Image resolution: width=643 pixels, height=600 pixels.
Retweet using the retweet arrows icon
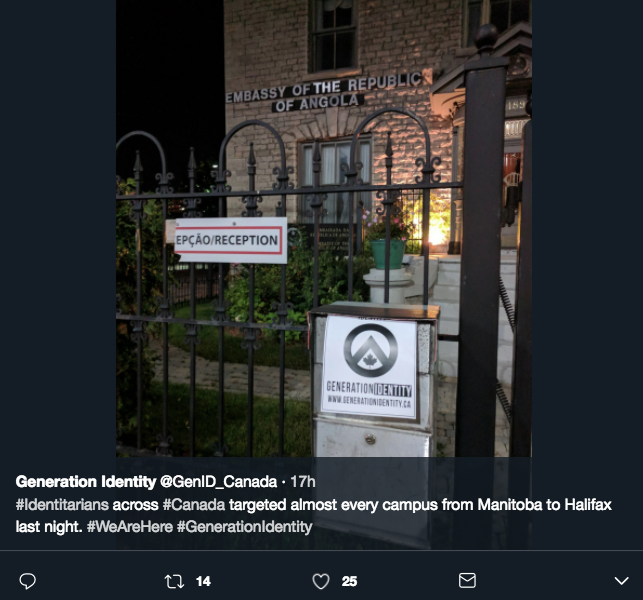coord(174,581)
